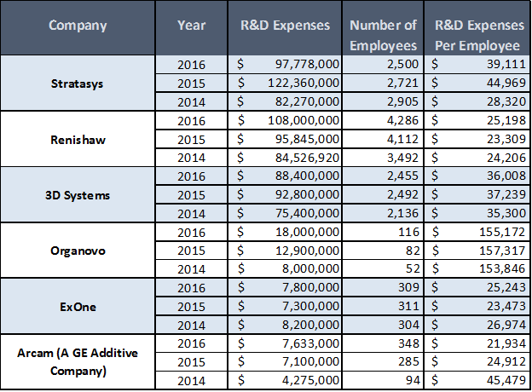532x392 pixels.
Task: Select the Stratasys company cell
Action: 78,83
